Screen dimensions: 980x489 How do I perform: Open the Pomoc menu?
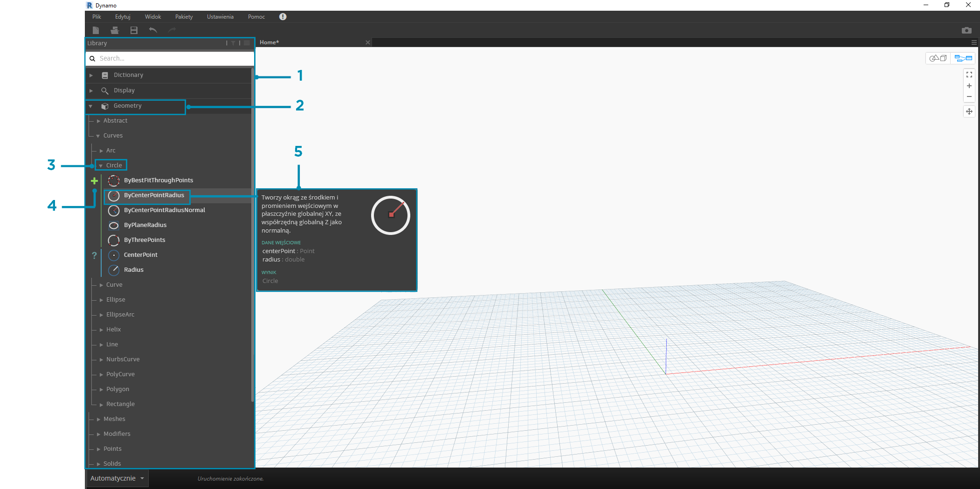pyautogui.click(x=256, y=17)
